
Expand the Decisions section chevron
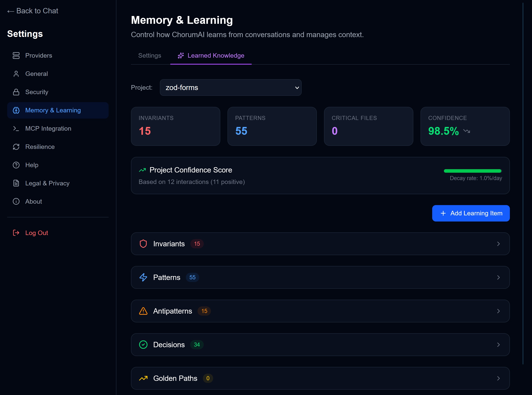498,345
